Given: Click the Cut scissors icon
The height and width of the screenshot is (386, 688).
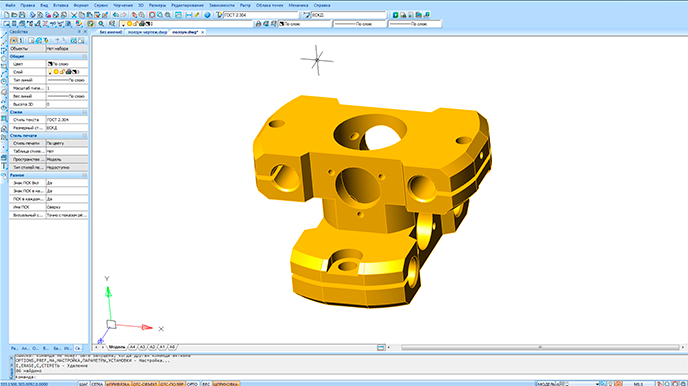Looking at the screenshot, I should click(x=74, y=15).
